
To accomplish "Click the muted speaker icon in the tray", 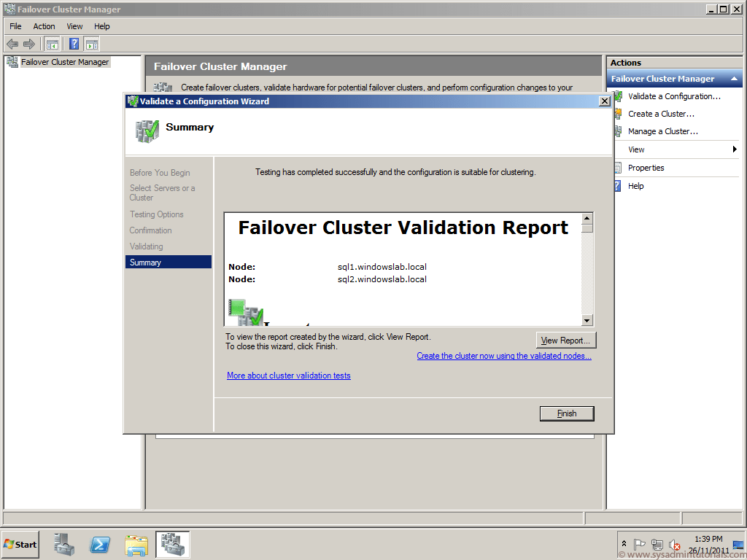I will point(675,544).
